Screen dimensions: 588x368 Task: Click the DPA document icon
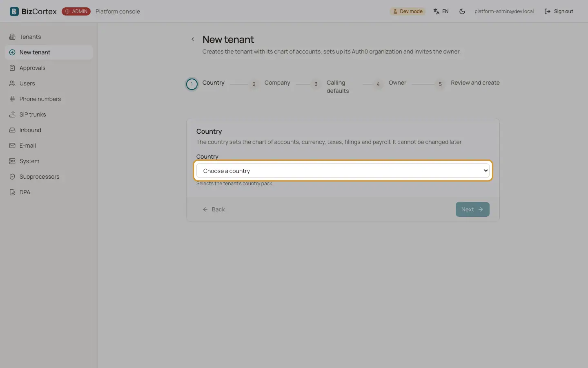12,192
